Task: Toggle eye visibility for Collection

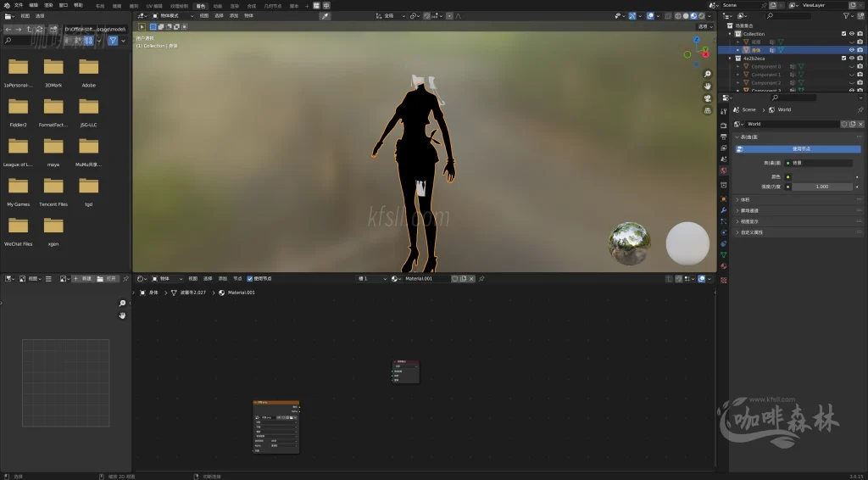Action: pyautogui.click(x=852, y=34)
